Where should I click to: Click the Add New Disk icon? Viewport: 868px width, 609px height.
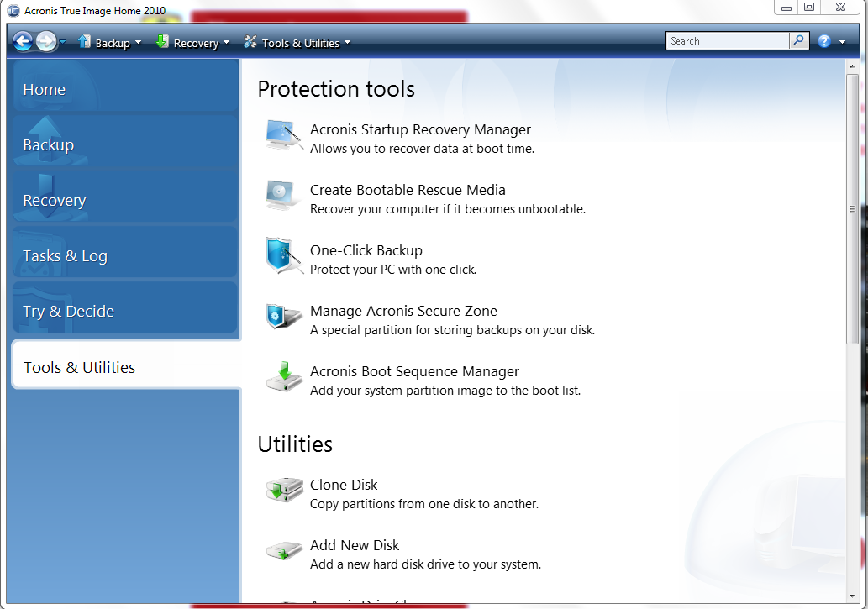284,550
